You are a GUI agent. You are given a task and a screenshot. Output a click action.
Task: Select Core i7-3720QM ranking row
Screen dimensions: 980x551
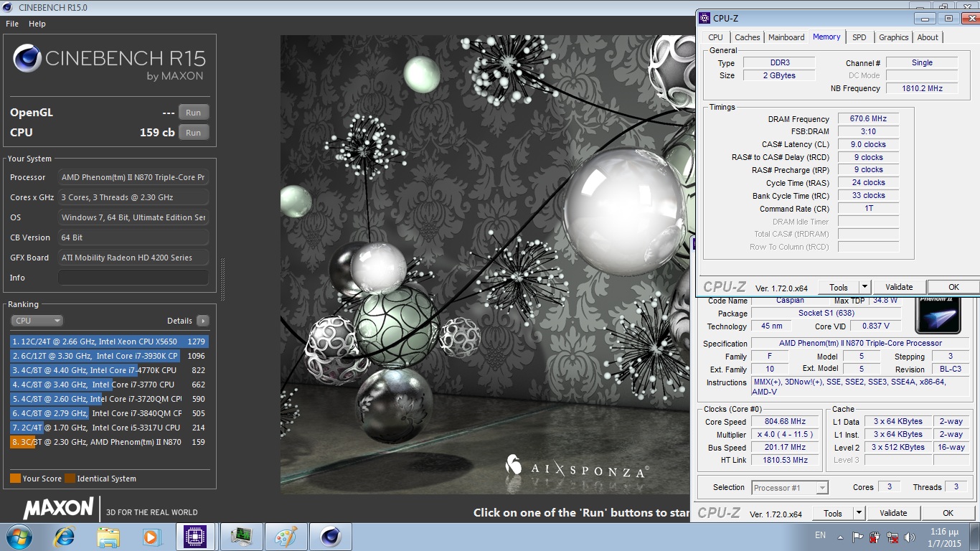coord(109,399)
